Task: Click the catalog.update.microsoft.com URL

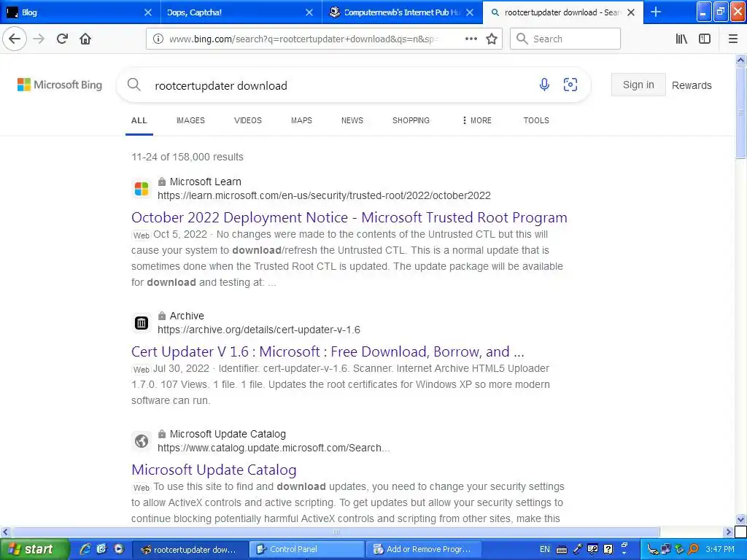Action: (274, 448)
